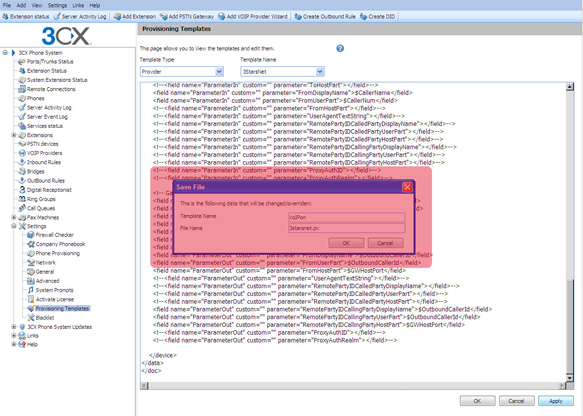This screenshot has width=583, height=416.
Task: Collapse the Settings tree node
Action: [14, 226]
